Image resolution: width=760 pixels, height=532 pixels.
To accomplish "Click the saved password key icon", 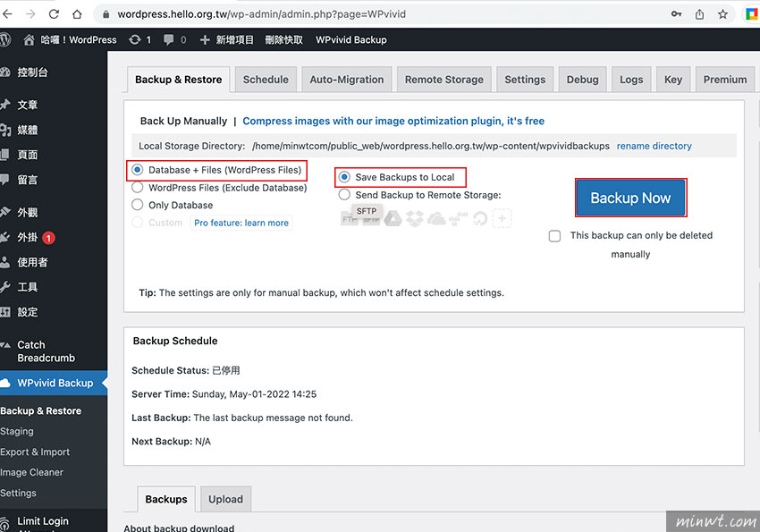I will point(676,14).
